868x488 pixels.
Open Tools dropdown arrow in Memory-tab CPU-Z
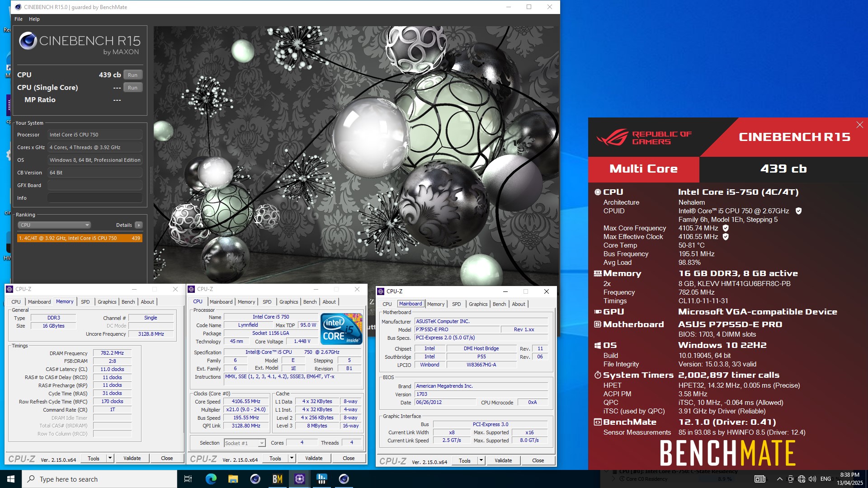tap(110, 458)
